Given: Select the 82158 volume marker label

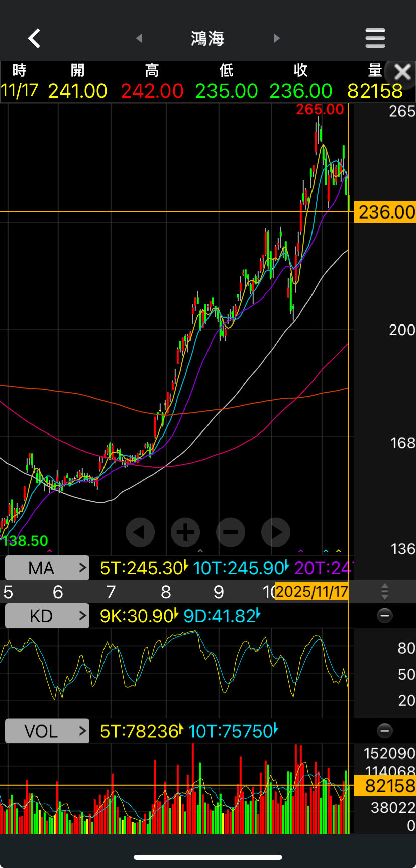Looking at the screenshot, I should (x=385, y=785).
